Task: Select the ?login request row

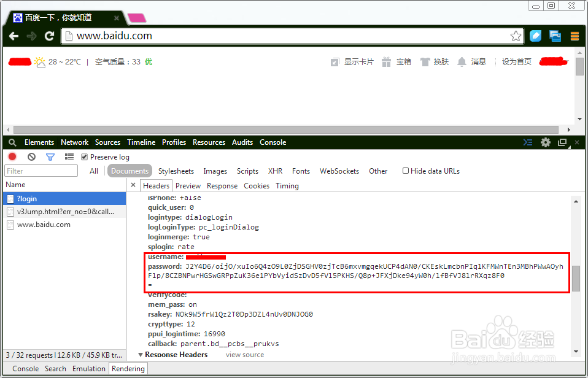Action: [65, 199]
